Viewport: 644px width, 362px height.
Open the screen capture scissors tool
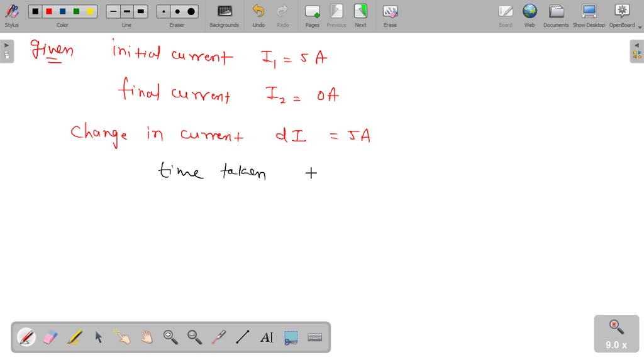(290, 337)
